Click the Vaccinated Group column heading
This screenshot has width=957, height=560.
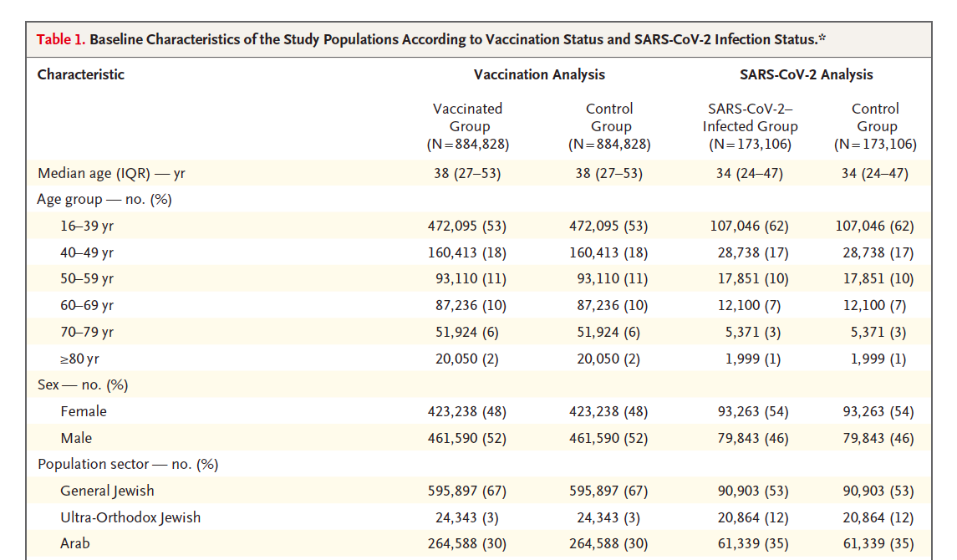467,126
